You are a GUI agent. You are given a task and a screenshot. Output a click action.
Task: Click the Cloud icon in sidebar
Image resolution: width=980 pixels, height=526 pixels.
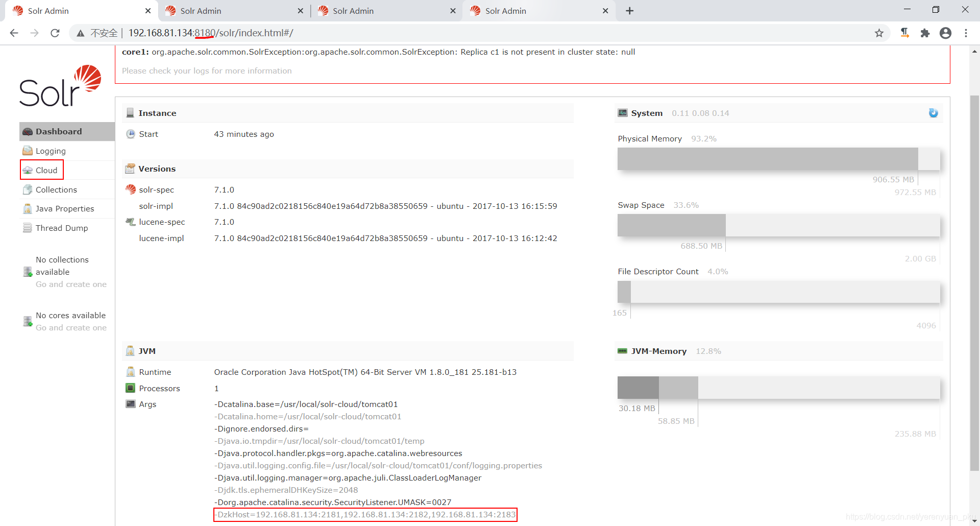coord(28,170)
